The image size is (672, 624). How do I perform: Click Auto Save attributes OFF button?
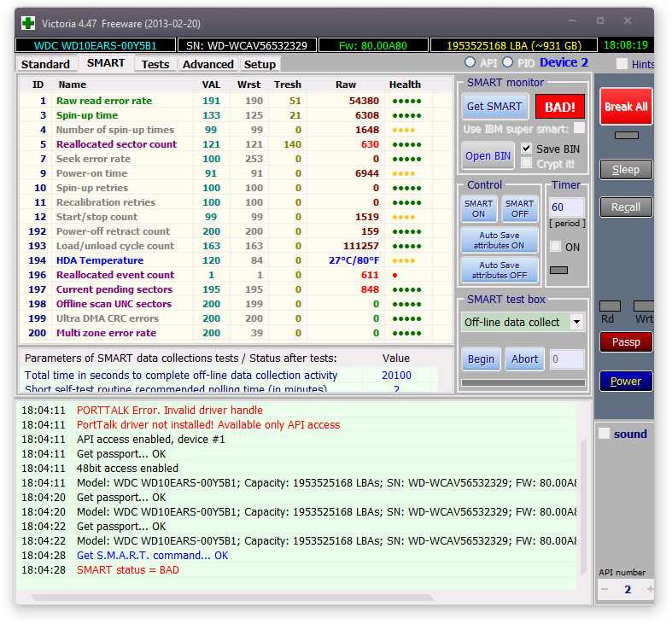coord(500,271)
